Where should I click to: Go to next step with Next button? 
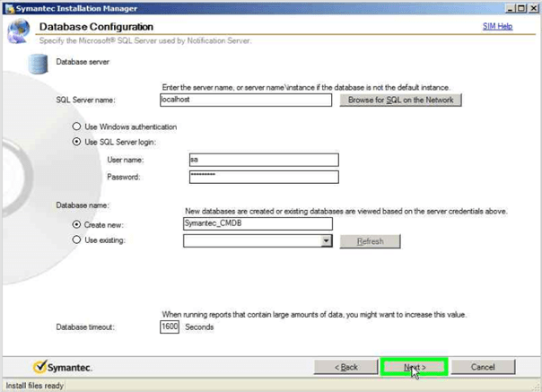click(x=414, y=367)
